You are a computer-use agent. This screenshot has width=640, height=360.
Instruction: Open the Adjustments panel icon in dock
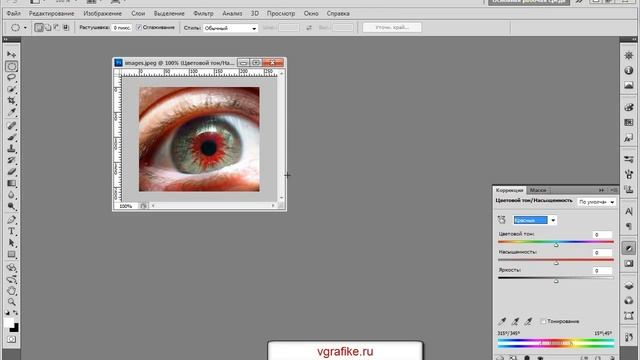pos(629,248)
